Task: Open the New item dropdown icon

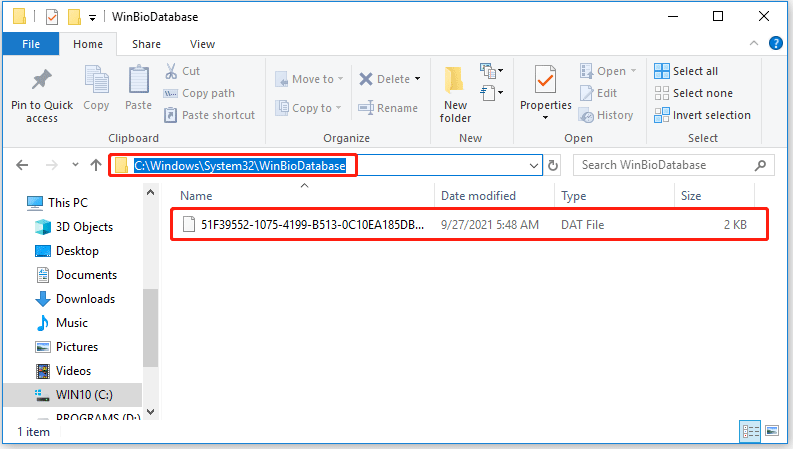Action: point(491,71)
